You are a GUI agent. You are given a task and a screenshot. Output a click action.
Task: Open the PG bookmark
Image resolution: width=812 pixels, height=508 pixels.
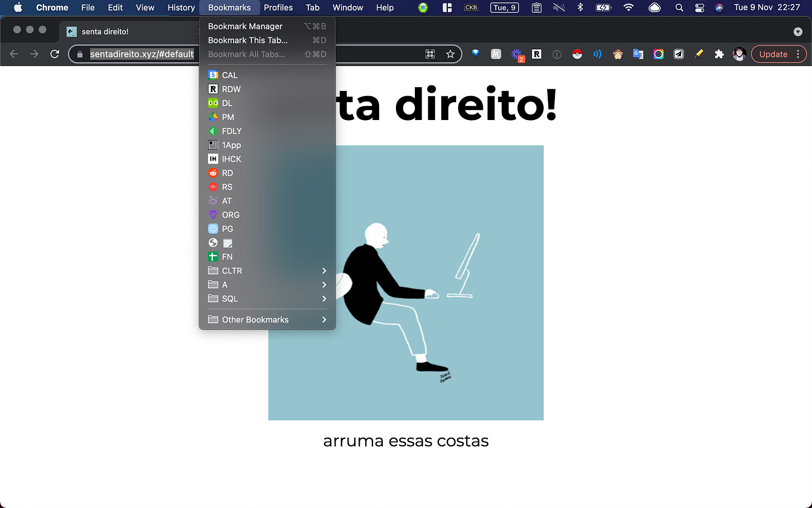click(267, 228)
